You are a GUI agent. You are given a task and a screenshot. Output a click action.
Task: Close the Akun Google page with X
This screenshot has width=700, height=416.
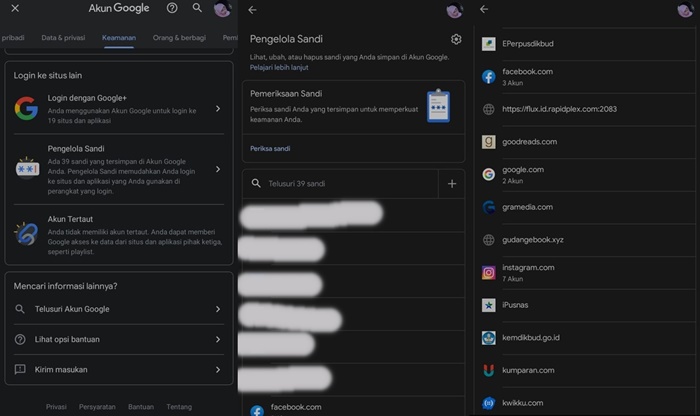pos(15,8)
